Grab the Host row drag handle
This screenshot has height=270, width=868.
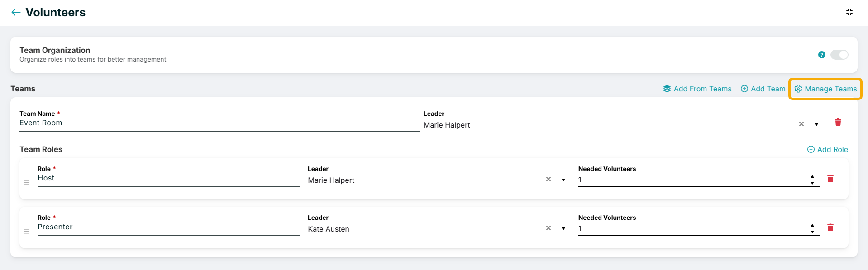27,183
